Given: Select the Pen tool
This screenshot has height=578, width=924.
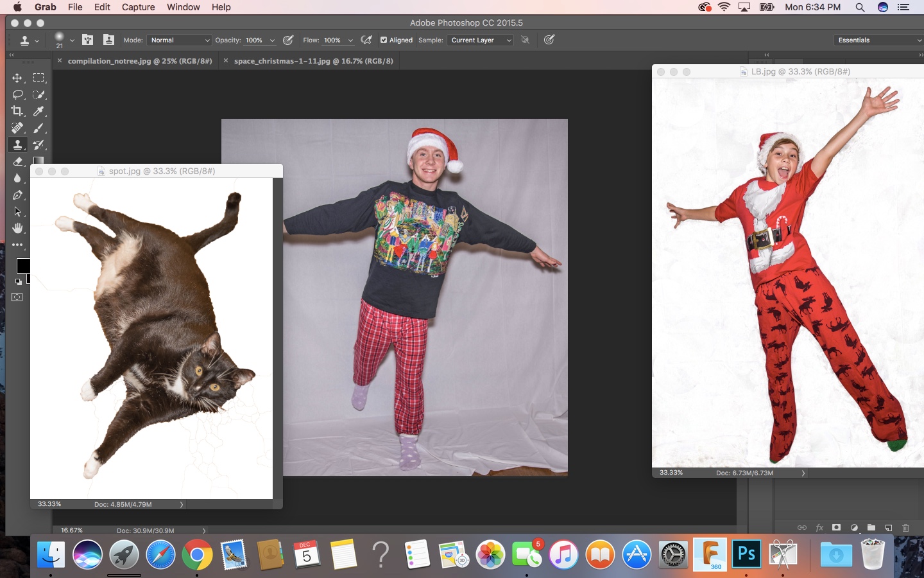Looking at the screenshot, I should [x=17, y=195].
